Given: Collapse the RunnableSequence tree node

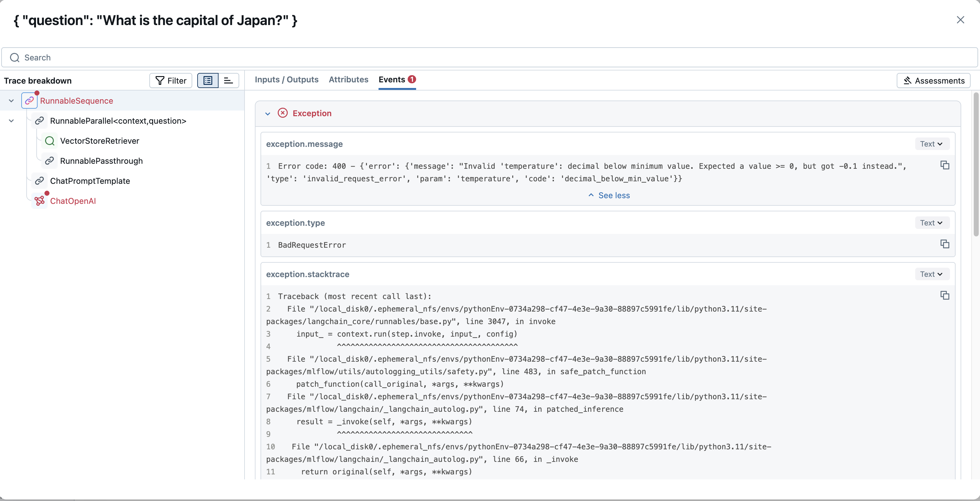Looking at the screenshot, I should (11, 101).
